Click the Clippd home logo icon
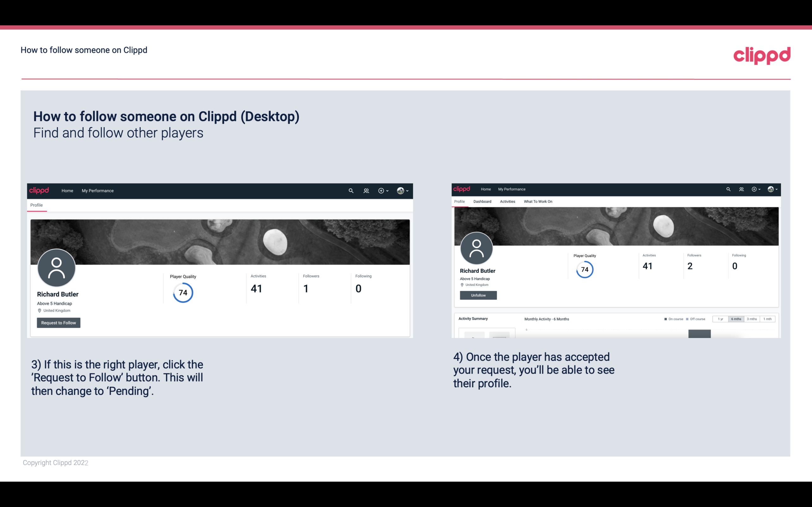Viewport: 812px width, 507px height. pos(40,190)
